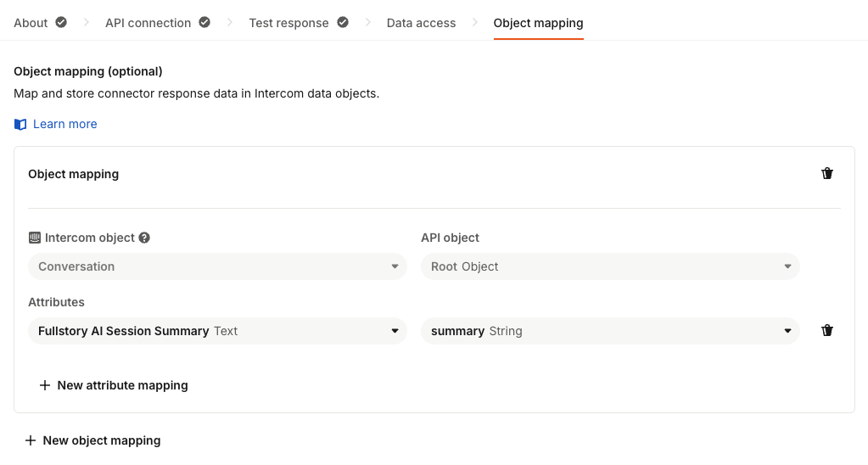
Task: Add a New attribute mapping
Action: coord(114,385)
